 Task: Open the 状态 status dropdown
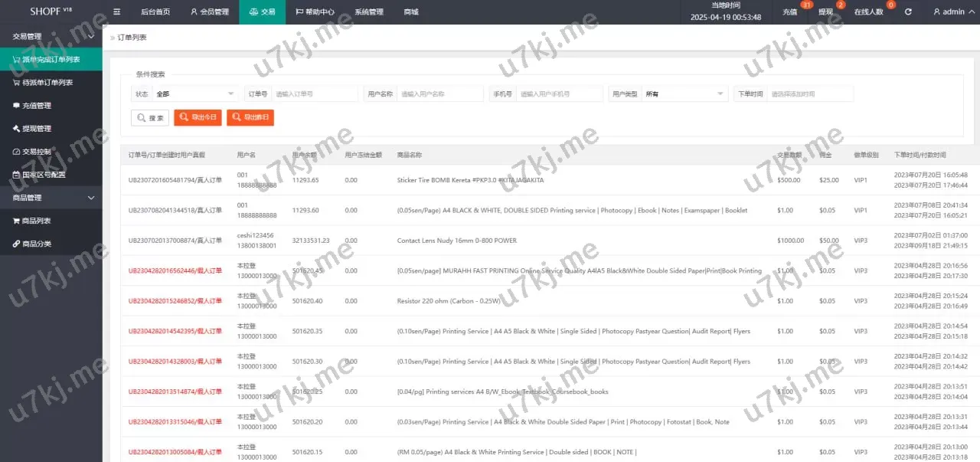[195, 94]
